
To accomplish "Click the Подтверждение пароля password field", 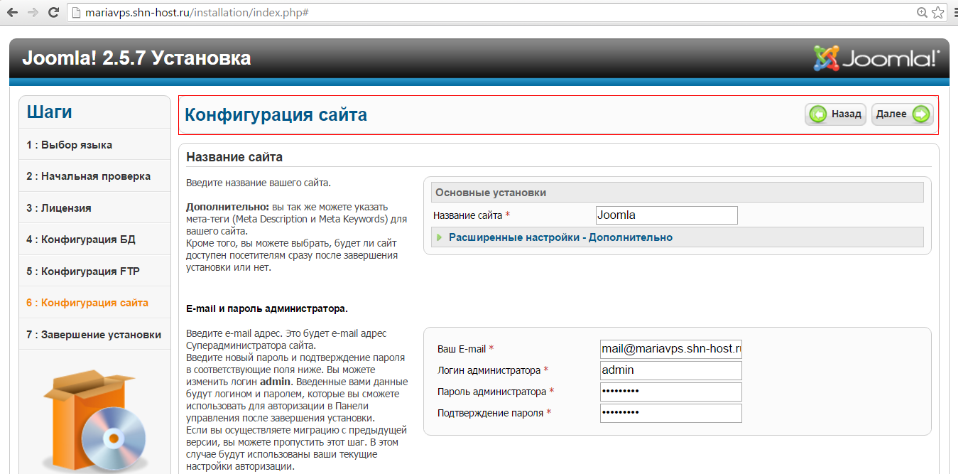I will [x=671, y=413].
